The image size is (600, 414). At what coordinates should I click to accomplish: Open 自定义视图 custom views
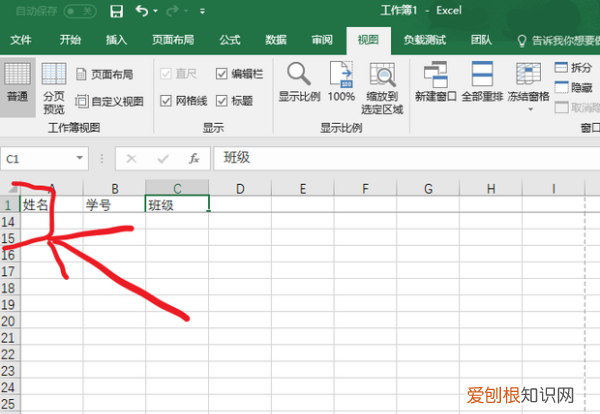click(109, 101)
